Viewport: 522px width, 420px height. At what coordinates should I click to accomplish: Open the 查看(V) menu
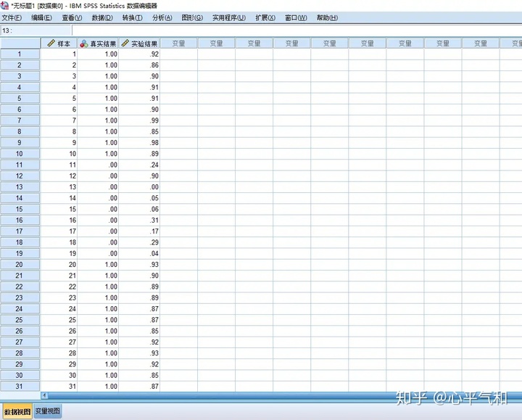point(72,17)
